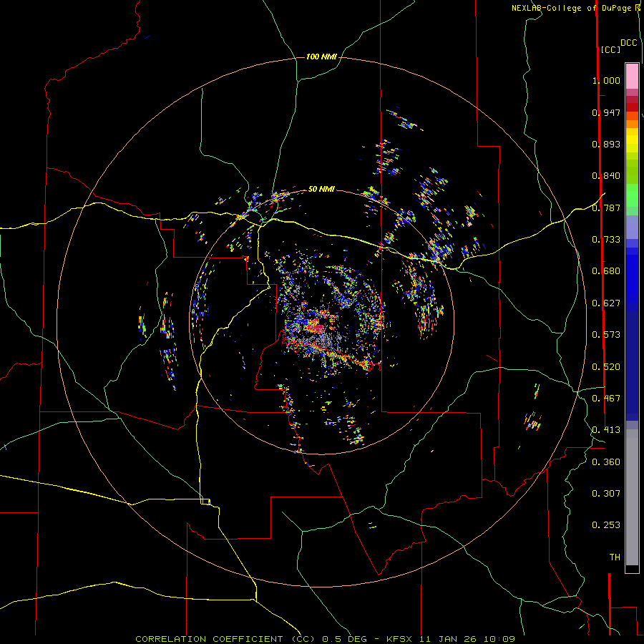Click the 50 NMI range ring label
The image size is (644, 644).
tap(321, 190)
